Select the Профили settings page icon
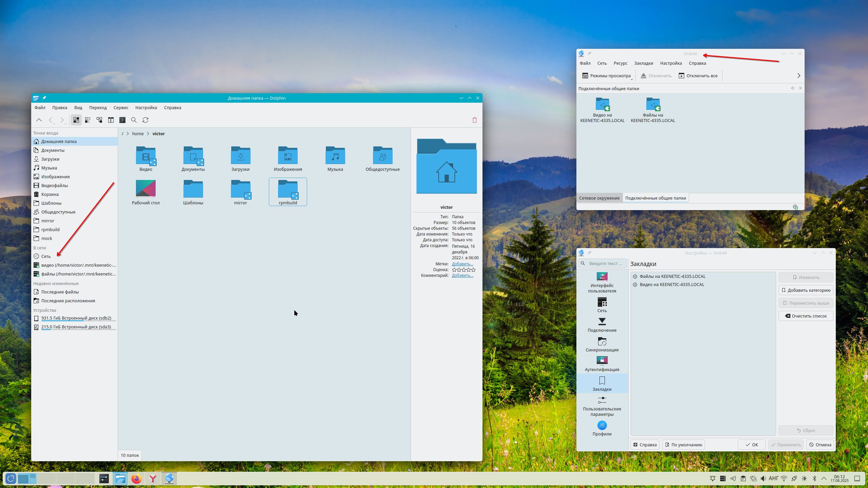 (602, 426)
